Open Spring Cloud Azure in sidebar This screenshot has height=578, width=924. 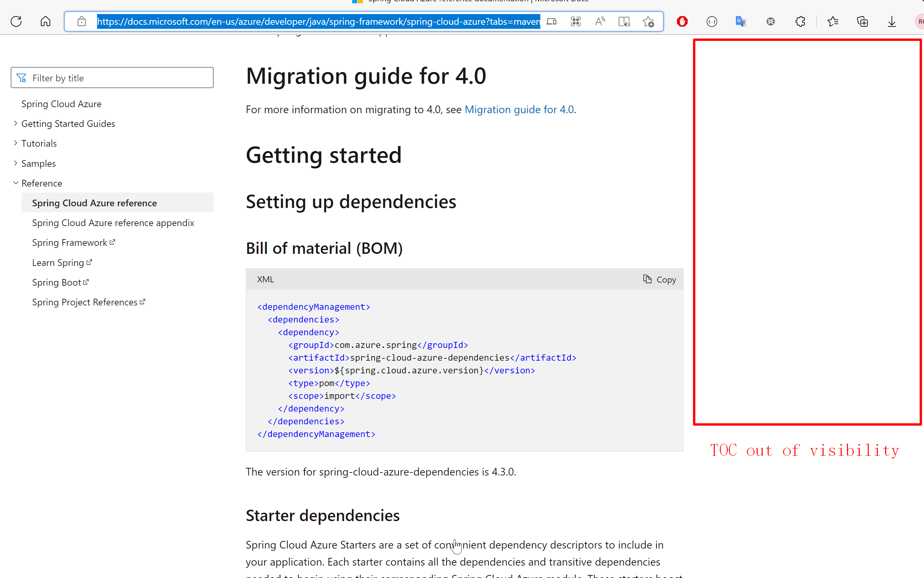click(x=61, y=104)
